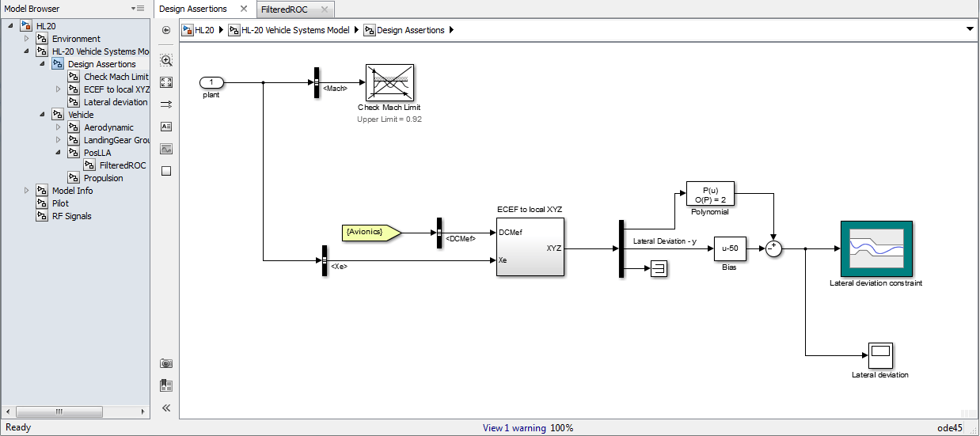This screenshot has width=980, height=436.
Task: Click the Fit to View icon
Action: point(166,82)
